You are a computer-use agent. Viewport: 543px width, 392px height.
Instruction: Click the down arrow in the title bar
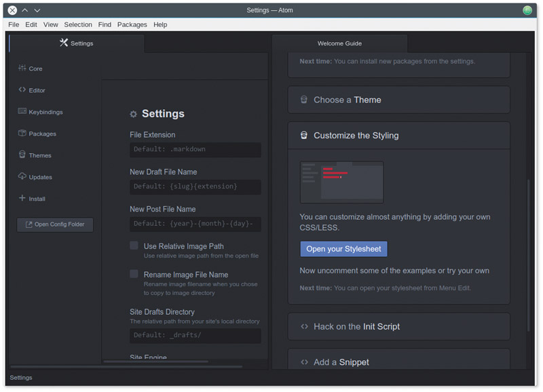click(37, 10)
